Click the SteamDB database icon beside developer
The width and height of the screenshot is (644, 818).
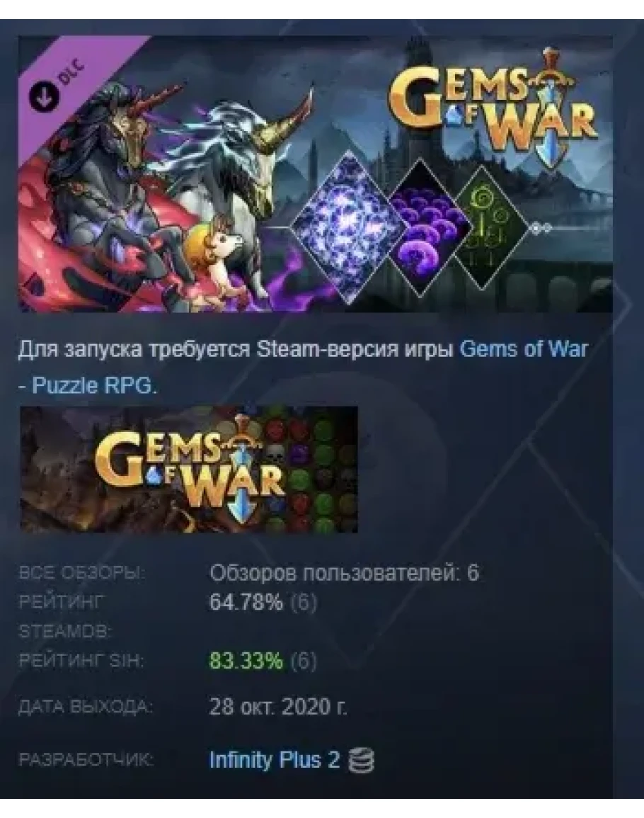[361, 761]
